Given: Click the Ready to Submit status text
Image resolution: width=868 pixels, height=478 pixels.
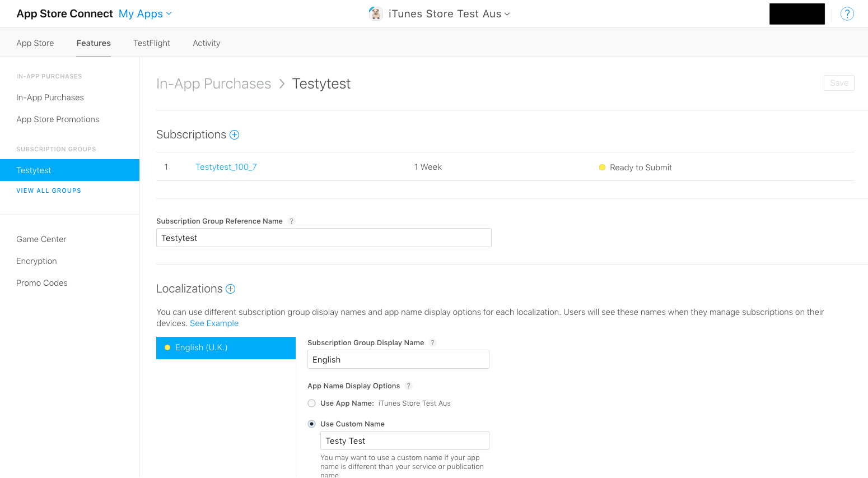Looking at the screenshot, I should pyautogui.click(x=641, y=168).
